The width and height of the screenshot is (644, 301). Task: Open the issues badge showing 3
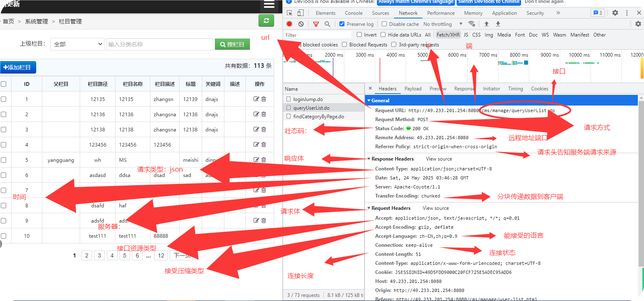[598, 13]
